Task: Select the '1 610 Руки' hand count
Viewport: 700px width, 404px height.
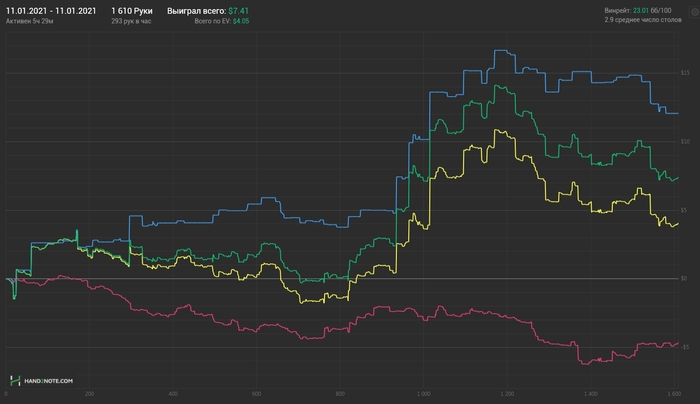Action: (x=132, y=11)
